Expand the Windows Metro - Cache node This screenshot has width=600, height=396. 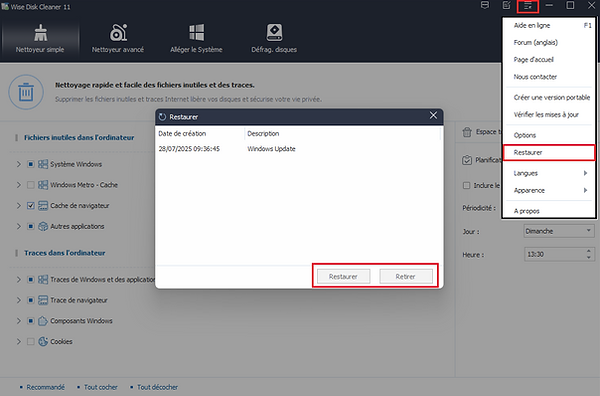[x=18, y=185]
